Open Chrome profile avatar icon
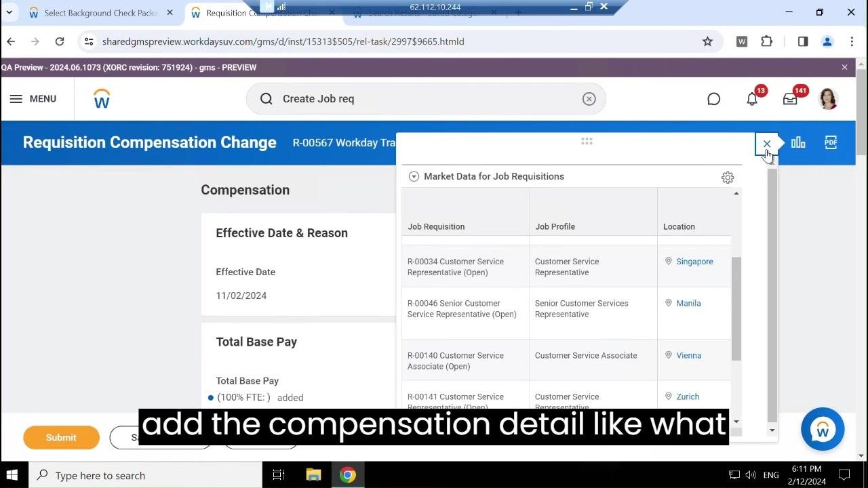 [x=827, y=41]
